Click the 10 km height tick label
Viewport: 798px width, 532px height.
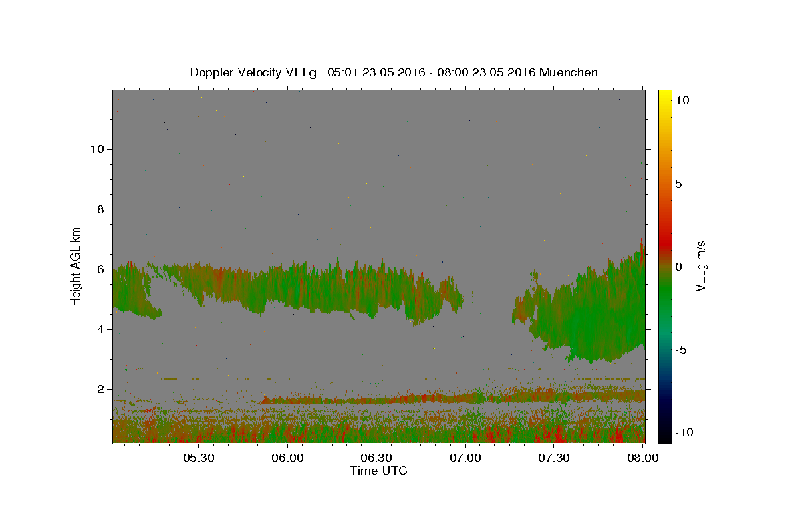[96, 149]
